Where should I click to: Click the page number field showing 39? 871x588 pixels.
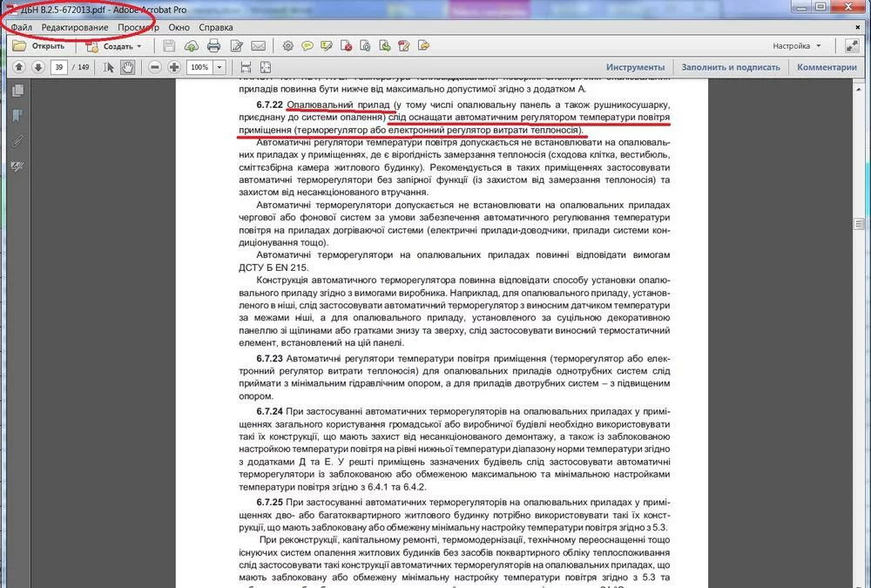(x=58, y=67)
